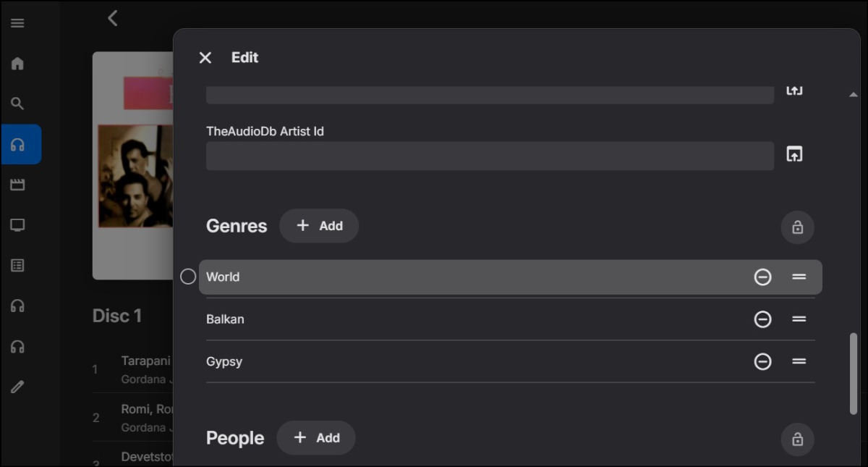The image size is (868, 467).
Task: Click the highlighted music headphones sidebar item
Action: [x=20, y=145]
